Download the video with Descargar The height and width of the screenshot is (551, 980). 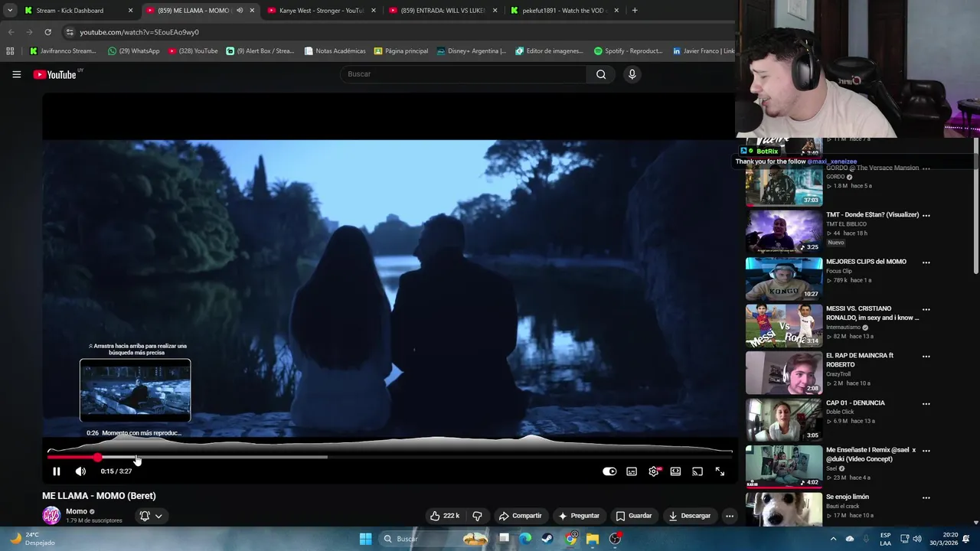690,516
